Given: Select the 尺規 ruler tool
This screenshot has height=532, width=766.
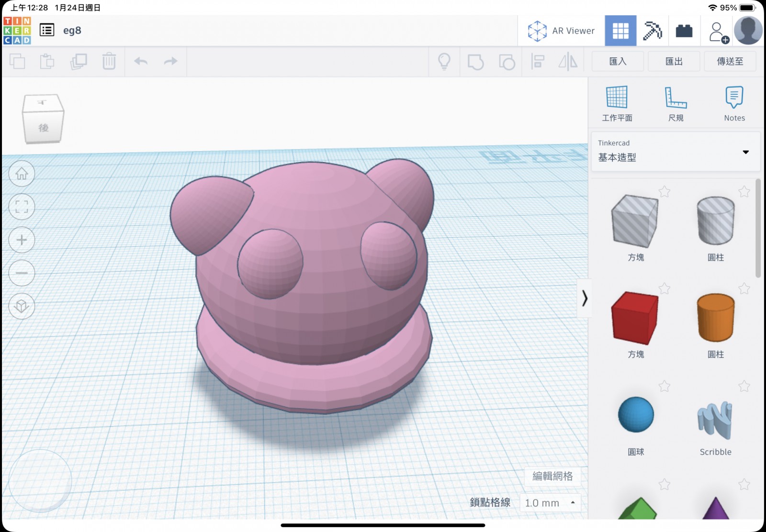Looking at the screenshot, I should 676,103.
